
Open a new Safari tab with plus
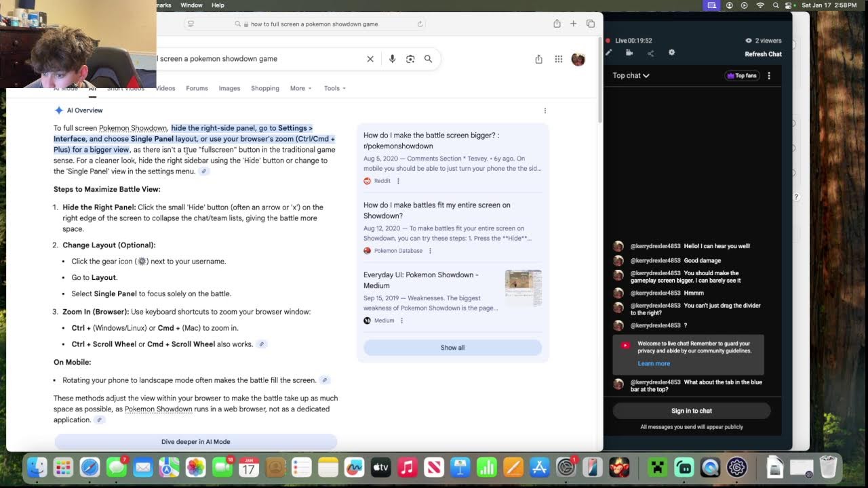pyautogui.click(x=573, y=24)
